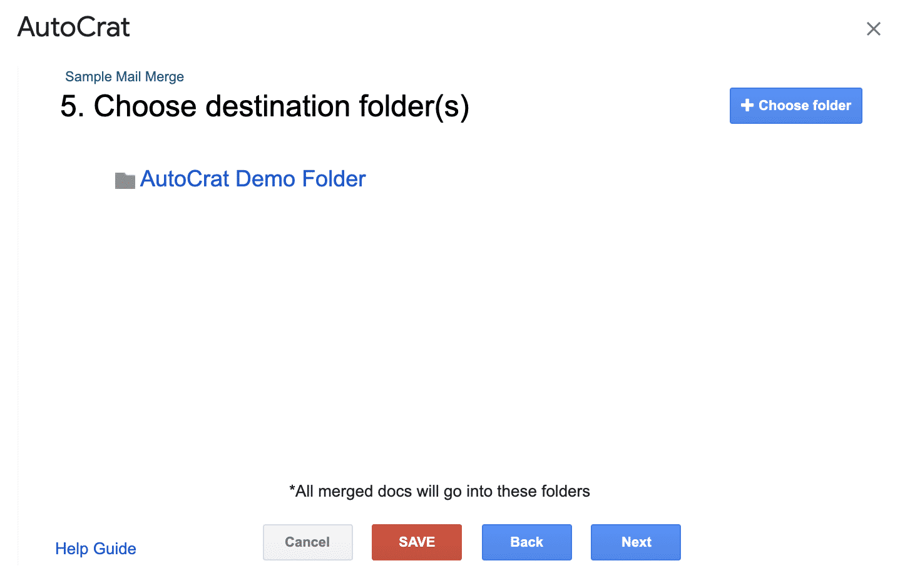Image resolution: width=905 pixels, height=588 pixels.
Task: Return to the previous setup step
Action: [x=526, y=542]
